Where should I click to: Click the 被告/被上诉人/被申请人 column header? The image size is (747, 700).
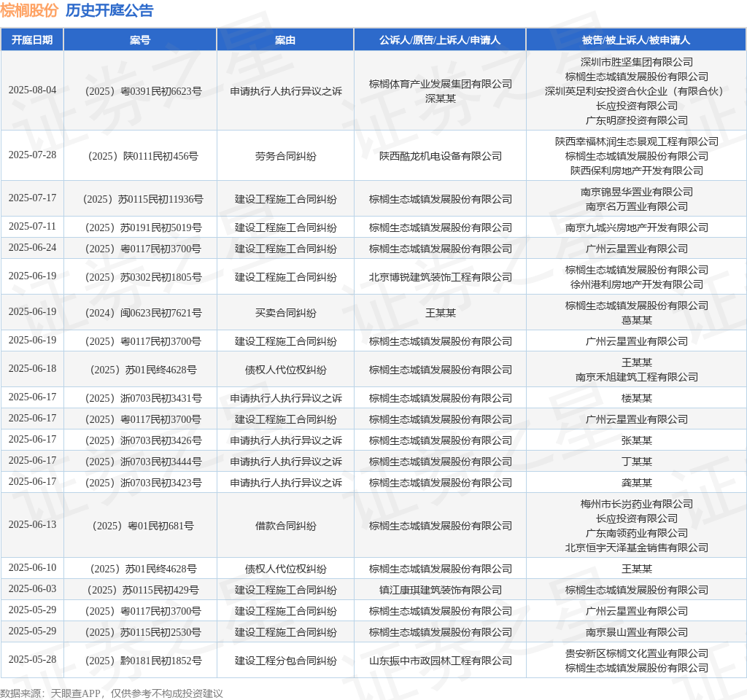coord(636,40)
